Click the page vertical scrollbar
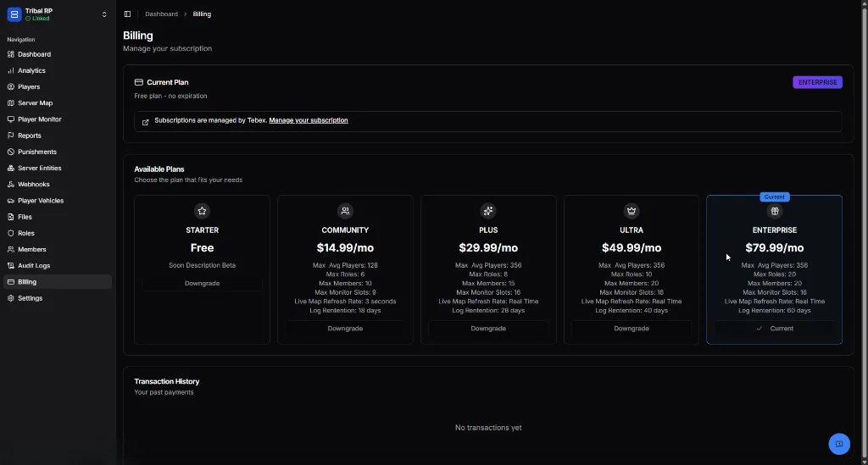 pos(864,232)
